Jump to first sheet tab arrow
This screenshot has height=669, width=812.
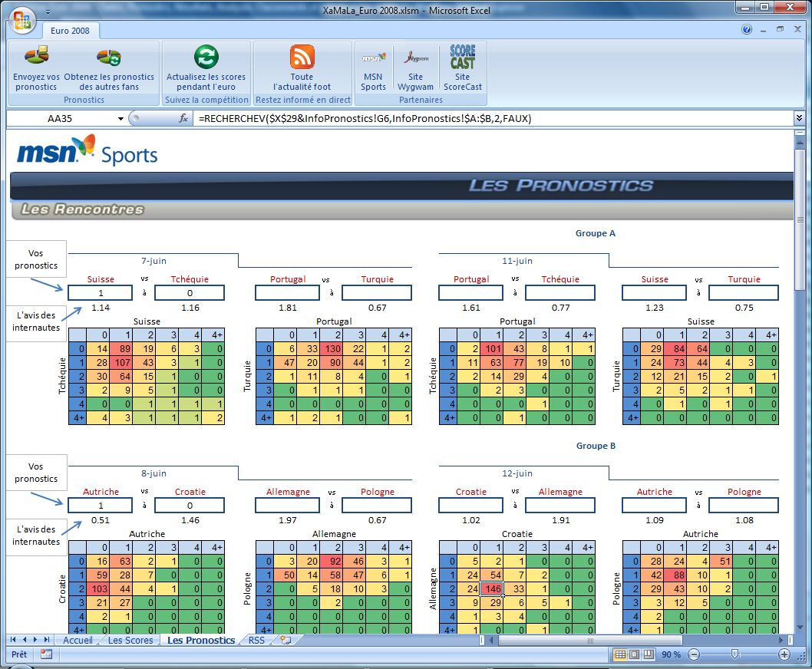[x=13, y=640]
